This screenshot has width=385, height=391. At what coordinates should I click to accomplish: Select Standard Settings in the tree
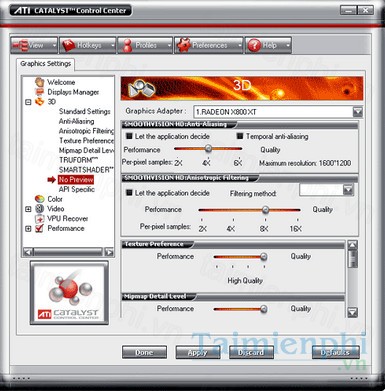pyautogui.click(x=85, y=111)
